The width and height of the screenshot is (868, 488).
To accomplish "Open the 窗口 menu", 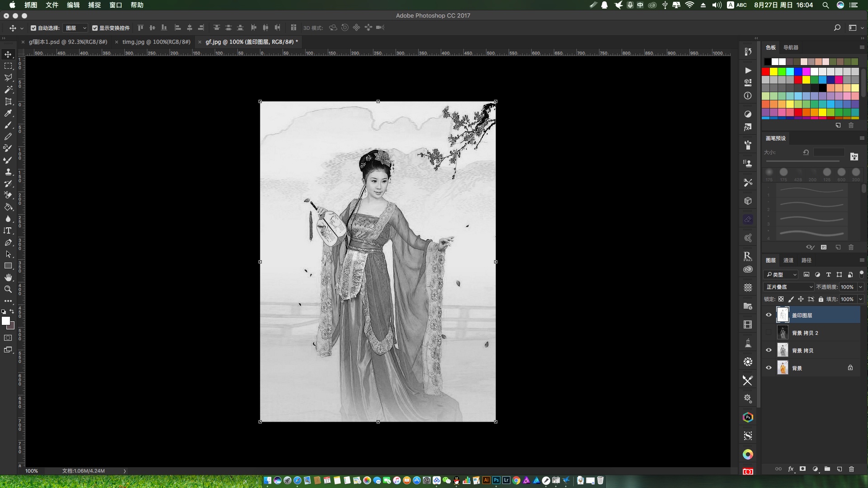I will [116, 5].
